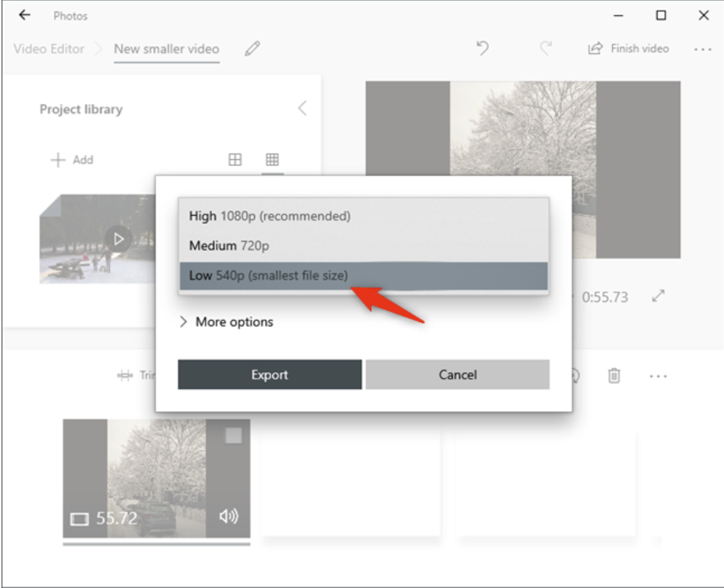Go back using the arrow icon
Image resolution: width=724 pixels, height=588 pixels.
[x=24, y=15]
